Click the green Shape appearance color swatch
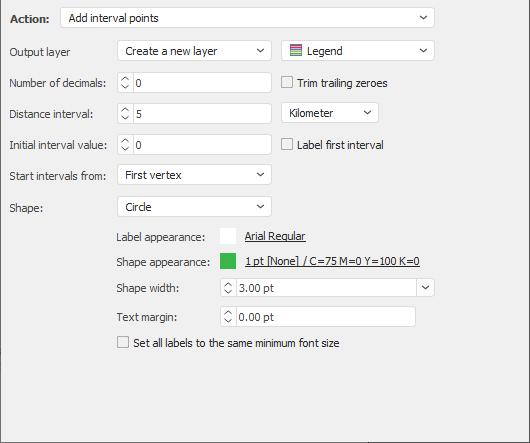530x443 pixels. click(x=228, y=261)
